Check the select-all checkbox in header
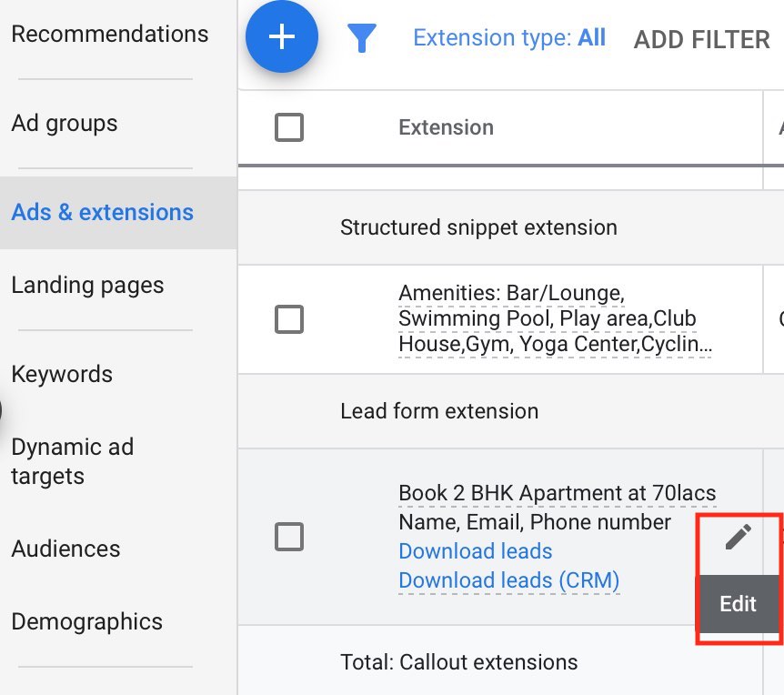This screenshot has width=784, height=695. [288, 127]
